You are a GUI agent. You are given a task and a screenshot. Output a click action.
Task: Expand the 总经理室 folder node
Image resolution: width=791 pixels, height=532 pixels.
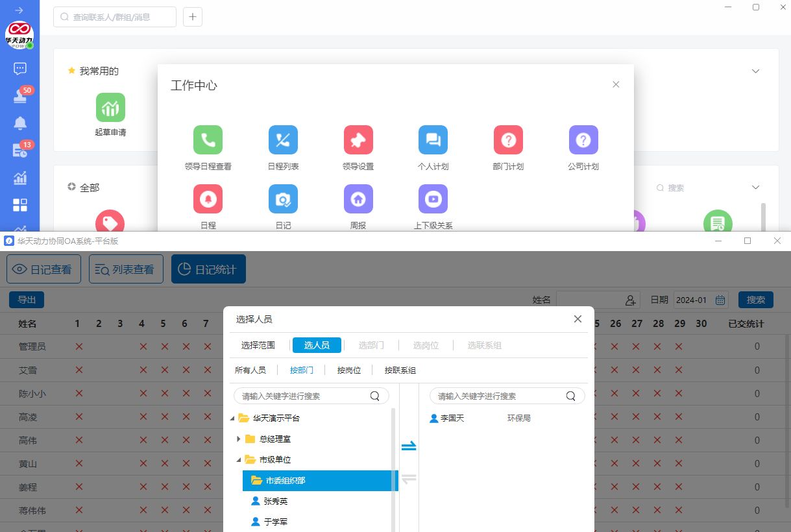(x=239, y=439)
